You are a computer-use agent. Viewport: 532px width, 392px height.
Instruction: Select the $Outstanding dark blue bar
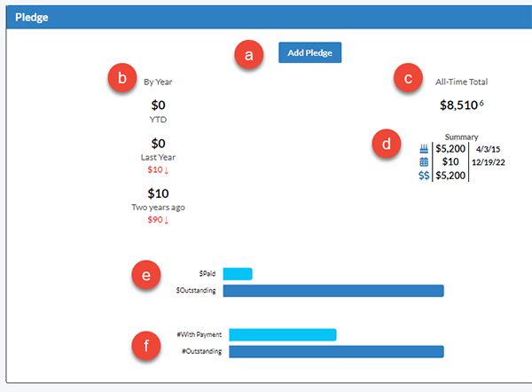[333, 291]
